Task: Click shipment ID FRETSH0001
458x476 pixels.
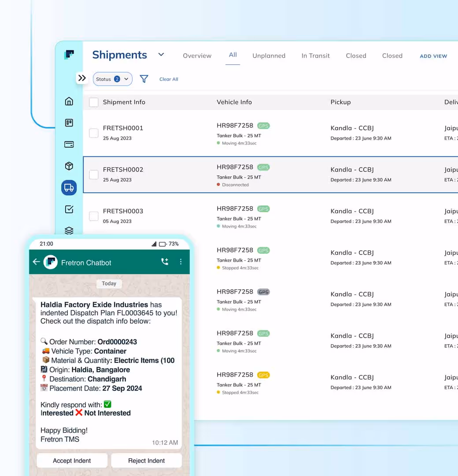Action: point(123,128)
